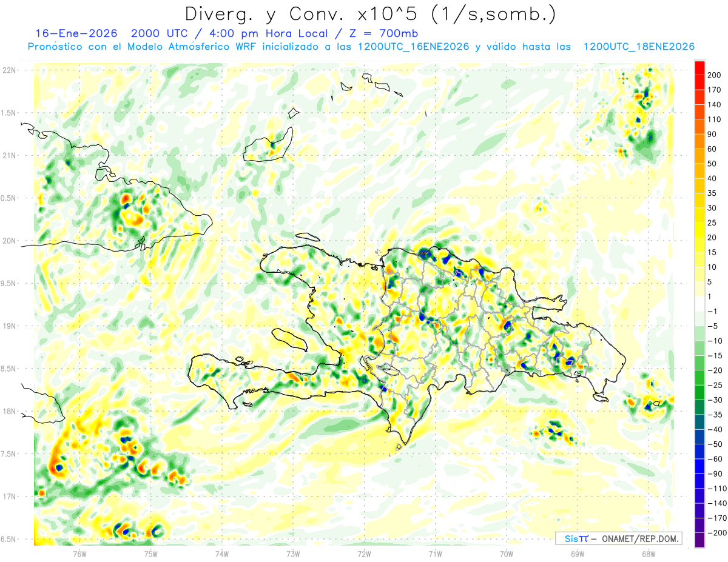Click the dark purple bottom color scale segment
The width and height of the screenshot is (728, 562).
pyautogui.click(x=699, y=540)
